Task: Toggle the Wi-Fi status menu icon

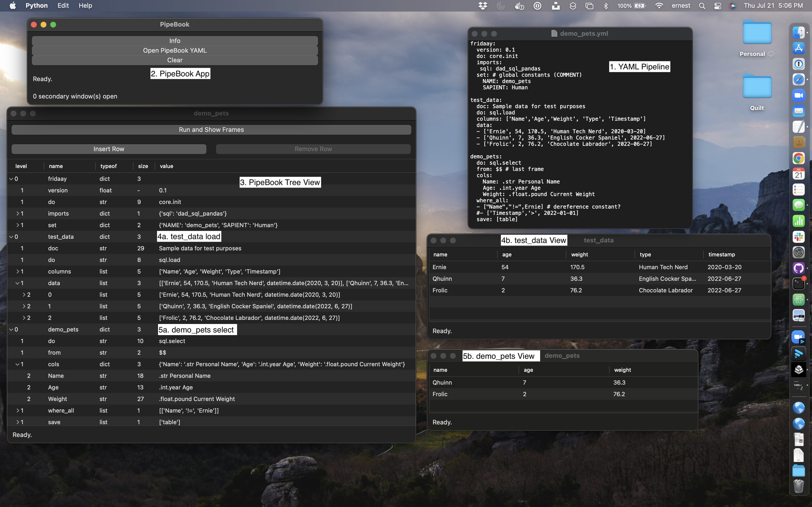Action: [x=659, y=6]
